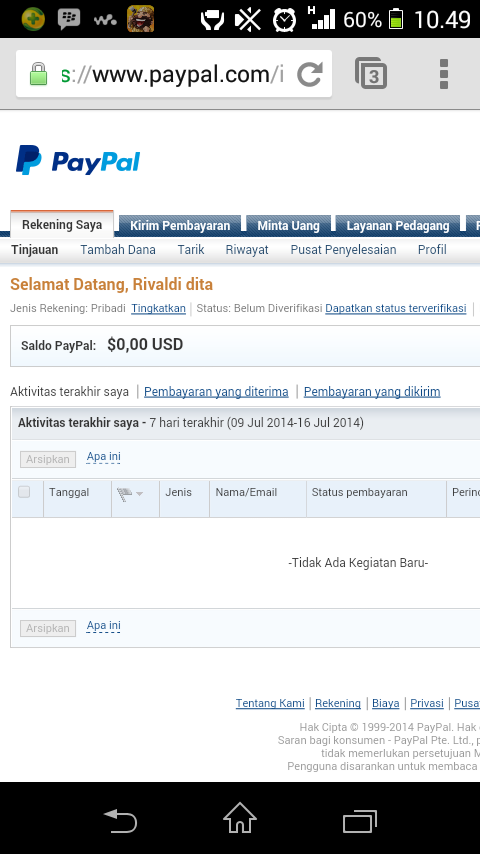The image size is (480, 854).
Task: Tap the green plus notification icon
Action: [33, 20]
